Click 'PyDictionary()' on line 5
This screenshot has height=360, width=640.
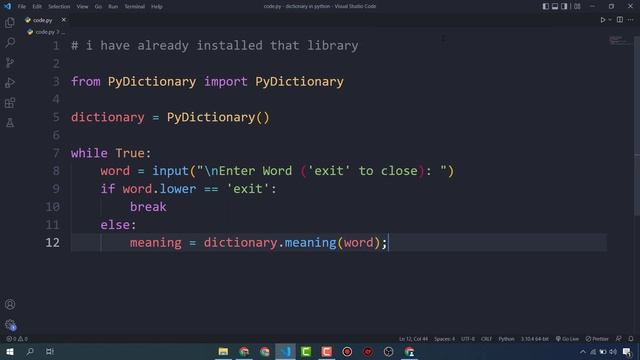pyautogui.click(x=218, y=118)
